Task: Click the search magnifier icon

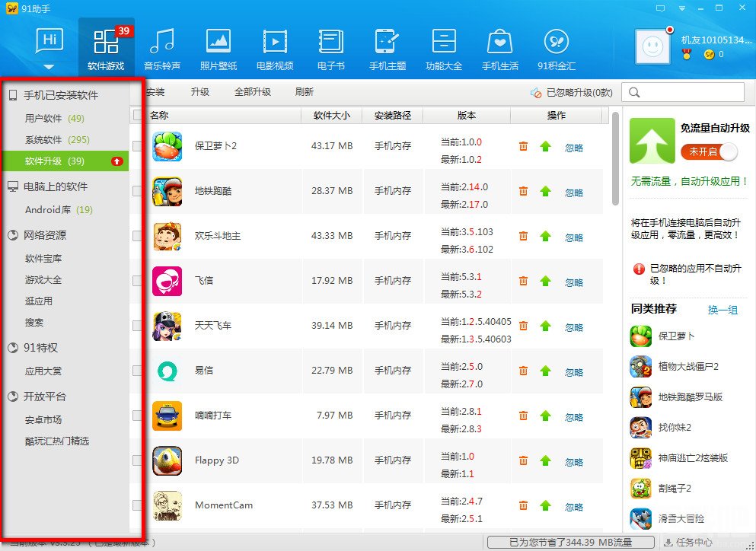Action: coord(634,92)
